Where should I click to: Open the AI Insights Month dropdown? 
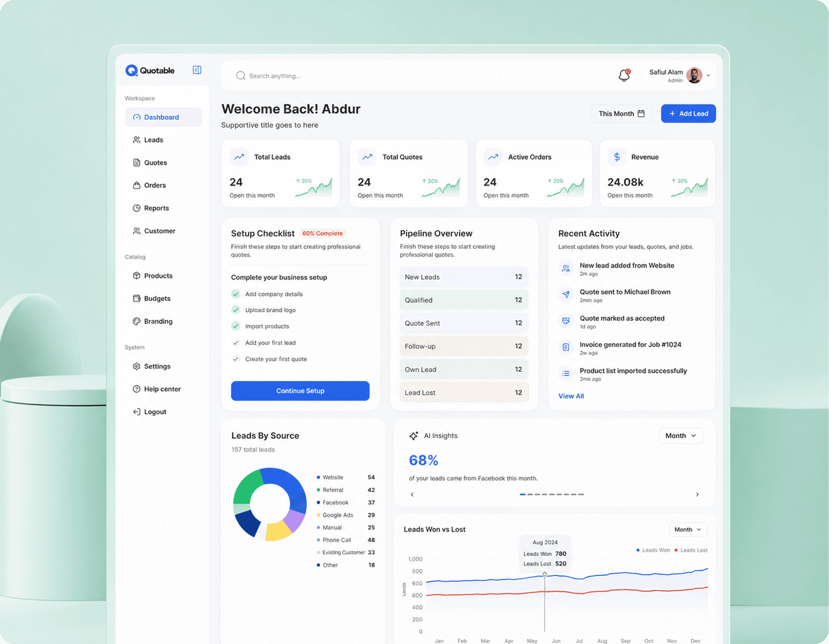(x=681, y=436)
